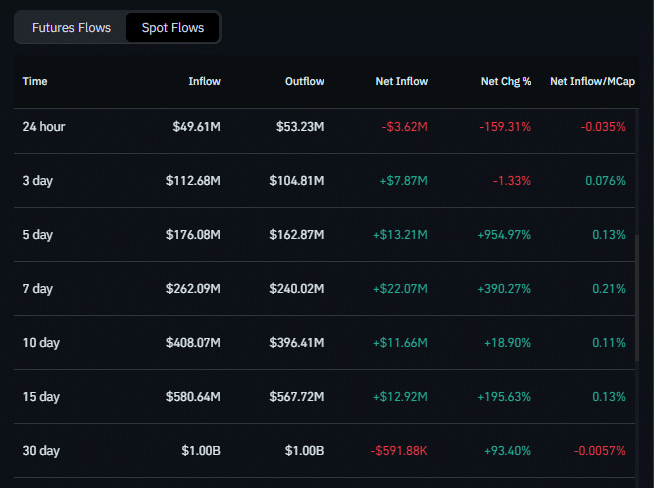Screen dimensions: 654x488
Task: Select the 3 day row label
Action: [x=38, y=181]
